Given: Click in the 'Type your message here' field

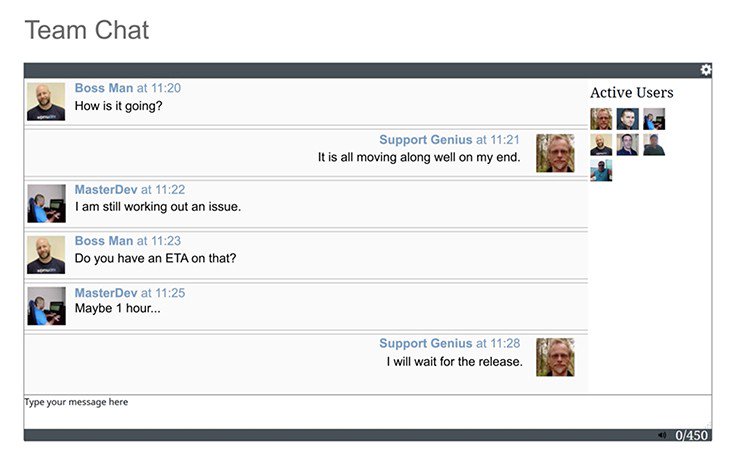Looking at the screenshot, I should click(x=368, y=412).
